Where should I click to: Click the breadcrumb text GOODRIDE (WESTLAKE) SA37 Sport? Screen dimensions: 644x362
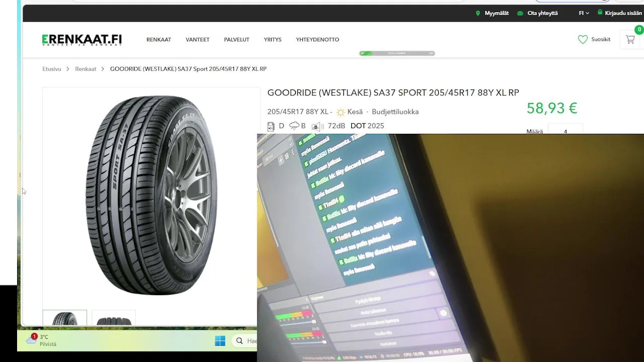tap(188, 69)
